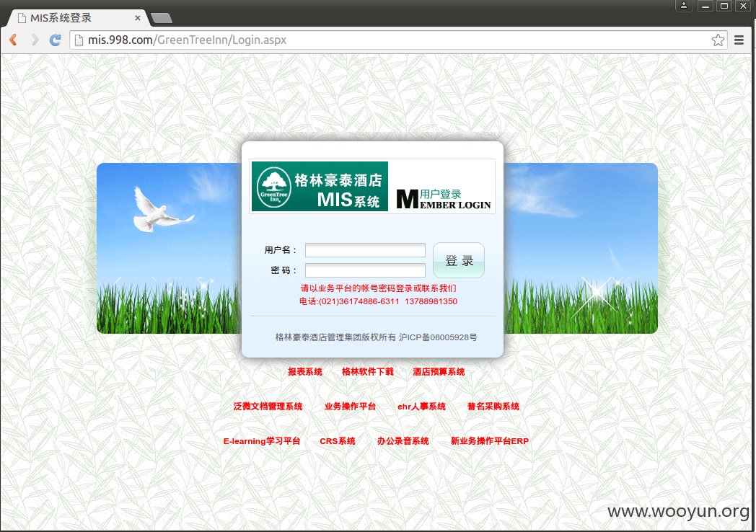Click the 登录 button
Viewport: 756px width, 532px height.
click(459, 260)
